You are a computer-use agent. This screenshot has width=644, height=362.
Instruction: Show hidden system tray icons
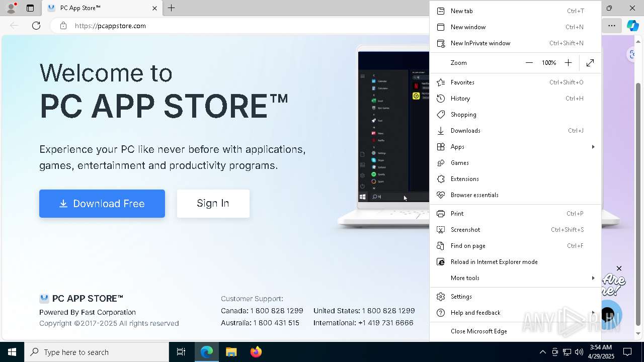[x=543, y=352]
